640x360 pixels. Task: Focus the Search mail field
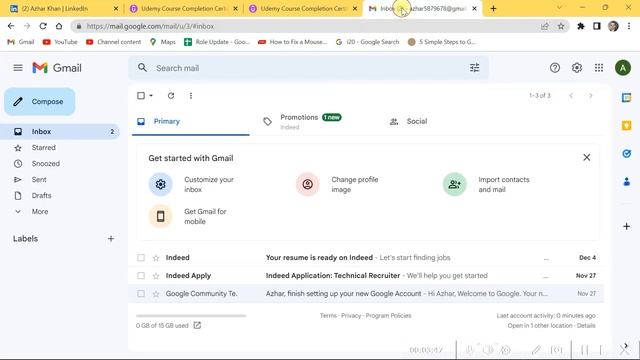308,68
